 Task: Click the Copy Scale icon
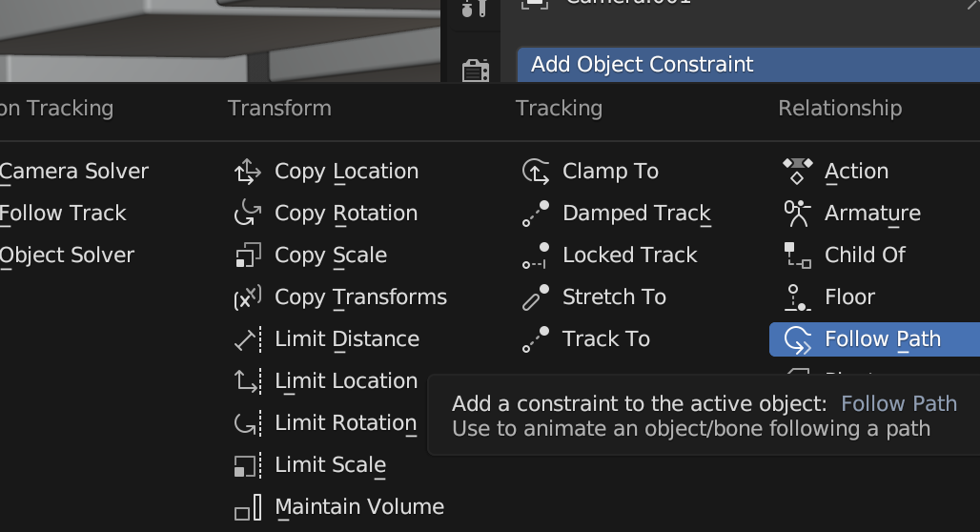point(248,256)
